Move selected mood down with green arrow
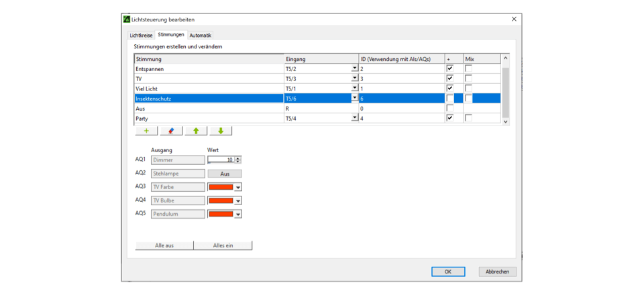This screenshot has height=295, width=644. (220, 131)
